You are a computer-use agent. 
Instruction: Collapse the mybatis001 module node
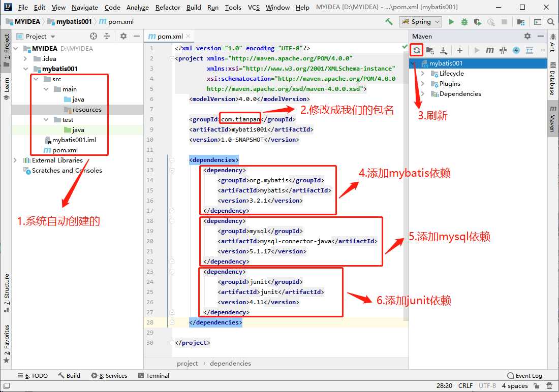pos(25,69)
